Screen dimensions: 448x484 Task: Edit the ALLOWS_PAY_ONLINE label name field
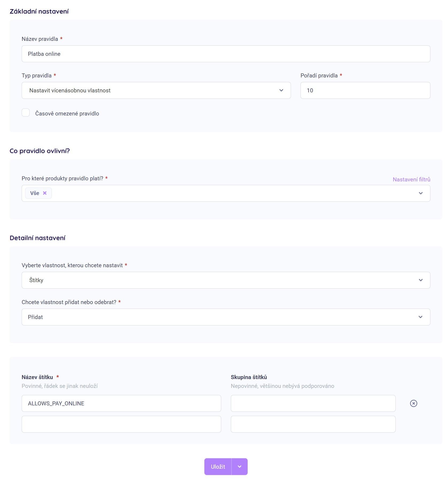click(x=121, y=403)
